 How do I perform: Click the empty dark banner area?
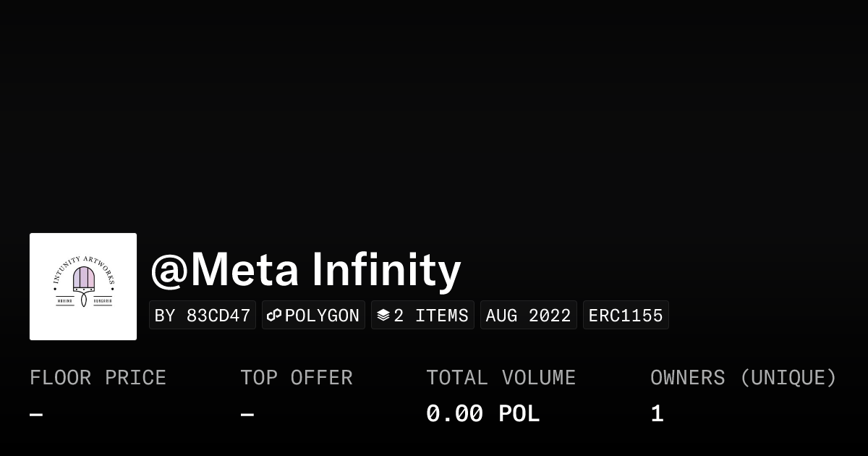tap(434, 109)
